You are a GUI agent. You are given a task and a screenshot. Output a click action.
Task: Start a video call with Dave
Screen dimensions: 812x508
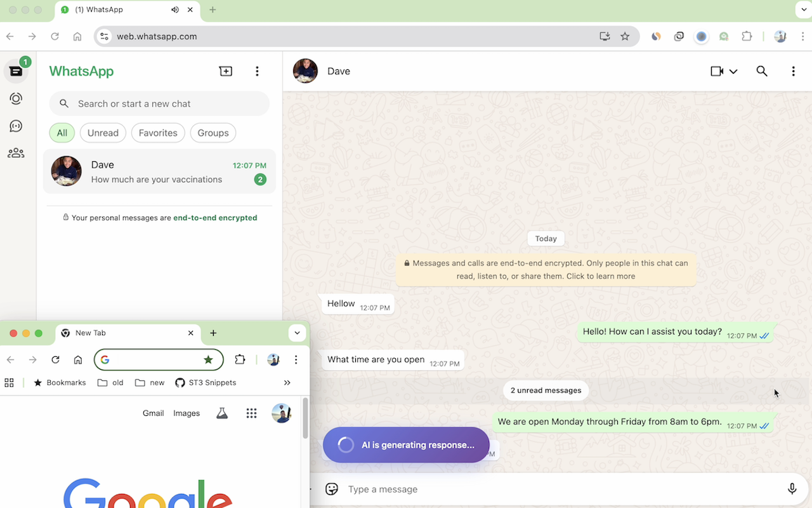pos(717,71)
